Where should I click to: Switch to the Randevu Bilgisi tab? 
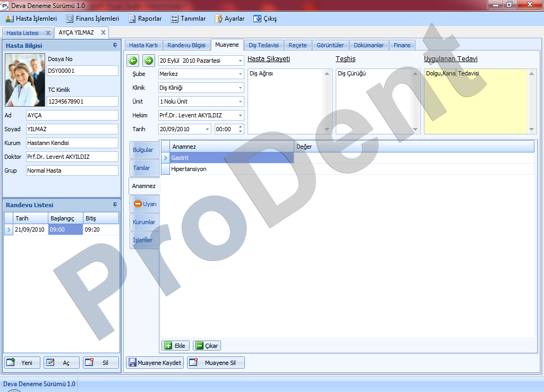pyautogui.click(x=186, y=45)
